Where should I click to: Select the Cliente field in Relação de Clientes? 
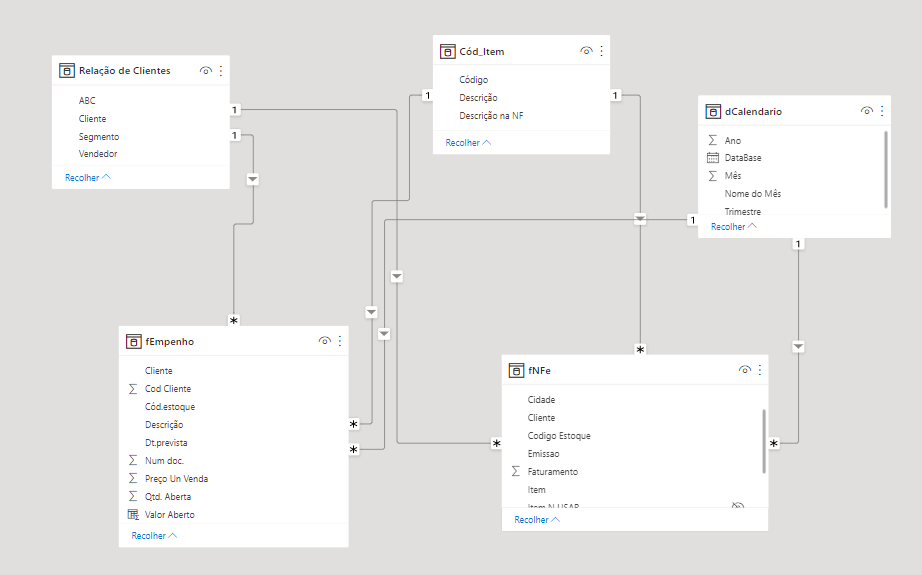[92, 119]
